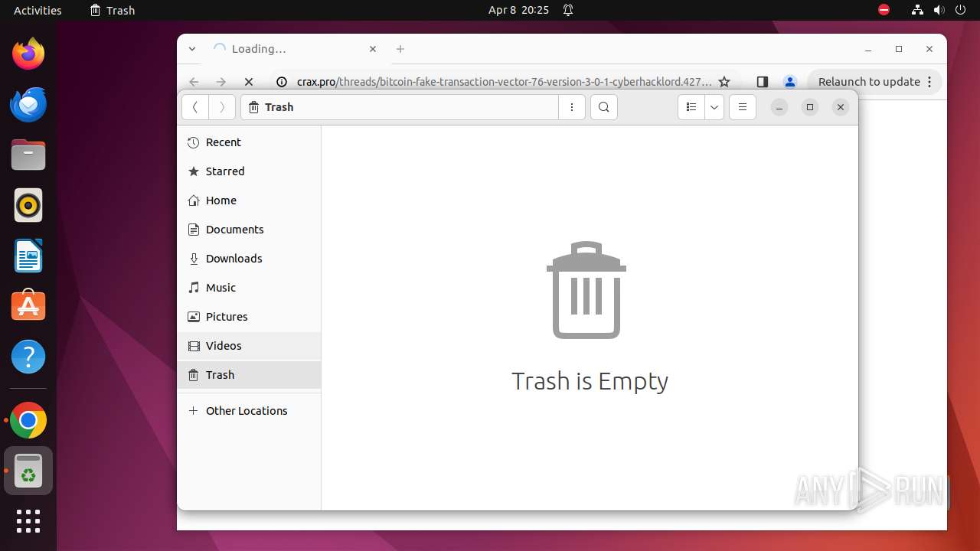Open network status in system tray
Viewport: 980px width, 551px height.
click(917, 10)
